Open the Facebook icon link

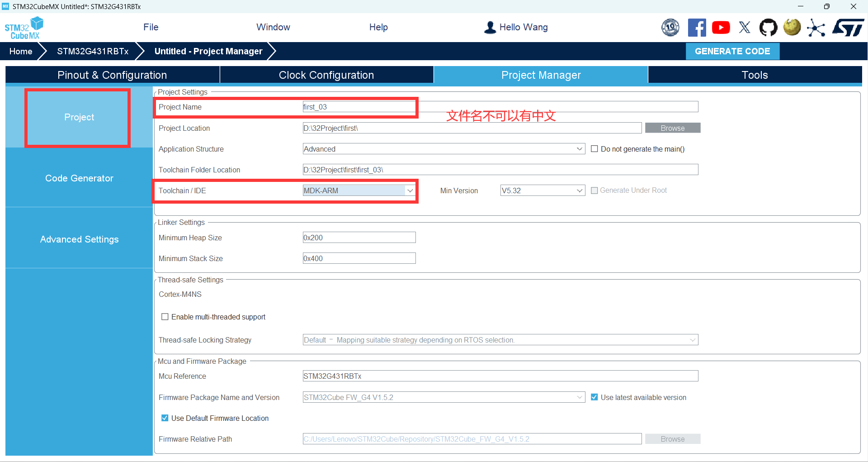point(697,28)
